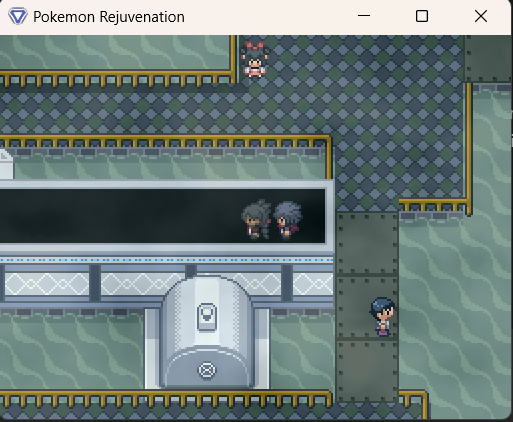Close the Pokemon Rejuvenation window
513x422 pixels.
point(481,16)
